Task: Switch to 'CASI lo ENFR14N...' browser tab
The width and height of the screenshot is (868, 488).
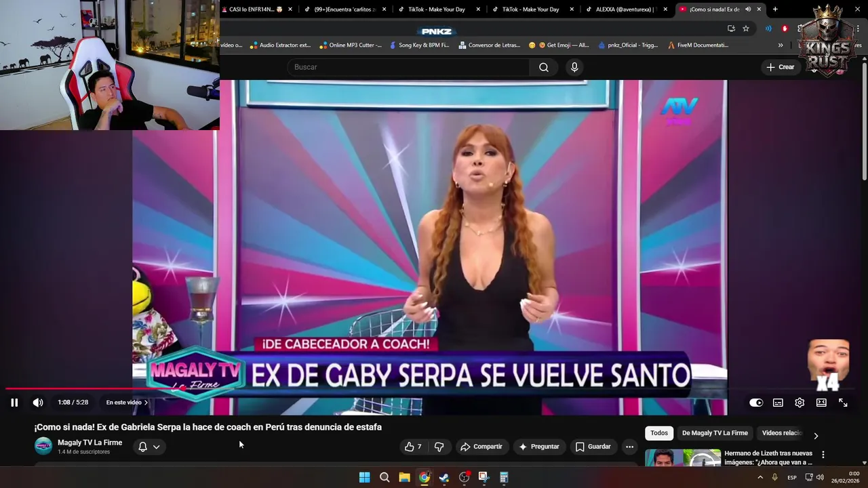Action: pyautogui.click(x=256, y=9)
